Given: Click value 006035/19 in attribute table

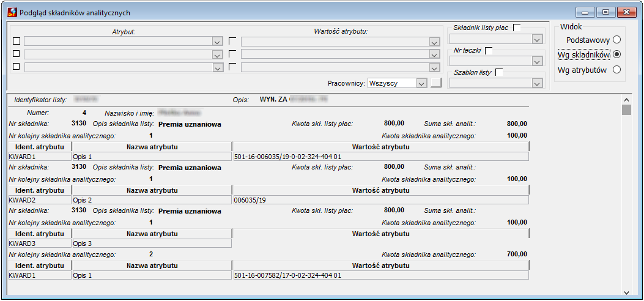Looking at the screenshot, I should [380, 200].
